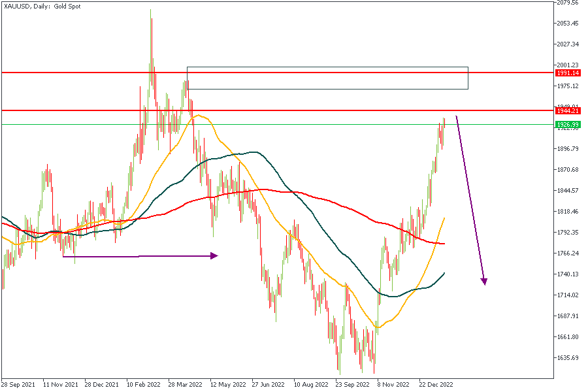Click the purple downward arrow head
Image resolution: width=588 pixels, height=392 pixels.
tap(484, 281)
